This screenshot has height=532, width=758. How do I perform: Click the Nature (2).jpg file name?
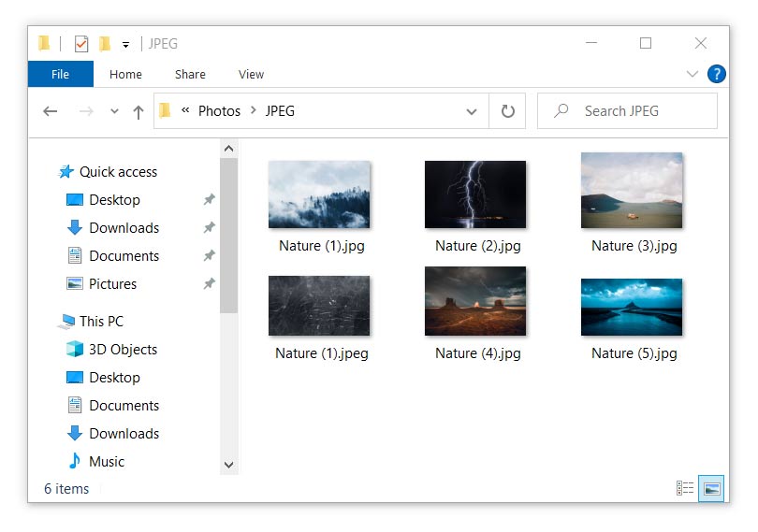click(x=477, y=246)
